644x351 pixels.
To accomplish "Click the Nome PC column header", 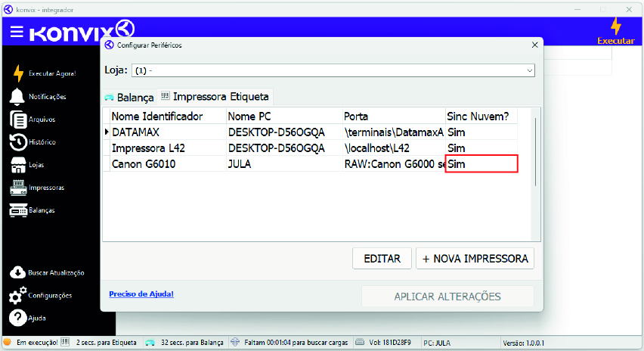I will (284, 116).
